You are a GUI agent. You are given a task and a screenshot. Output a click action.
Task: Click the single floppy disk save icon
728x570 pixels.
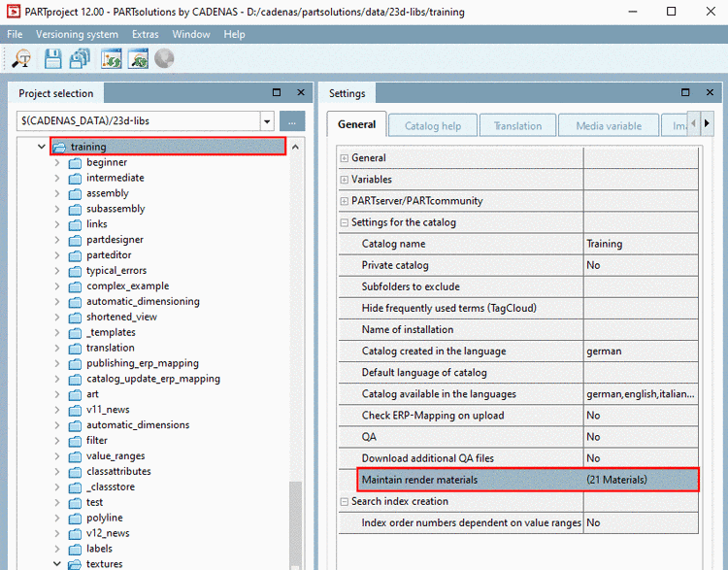pos(52,59)
